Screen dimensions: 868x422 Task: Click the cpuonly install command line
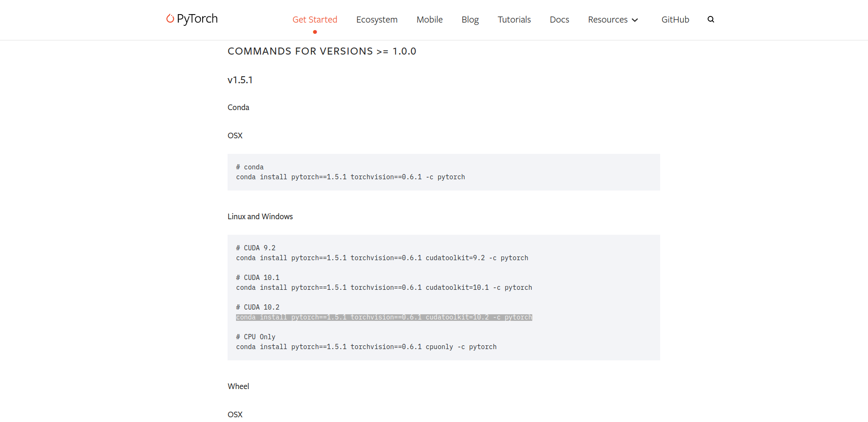366,347
